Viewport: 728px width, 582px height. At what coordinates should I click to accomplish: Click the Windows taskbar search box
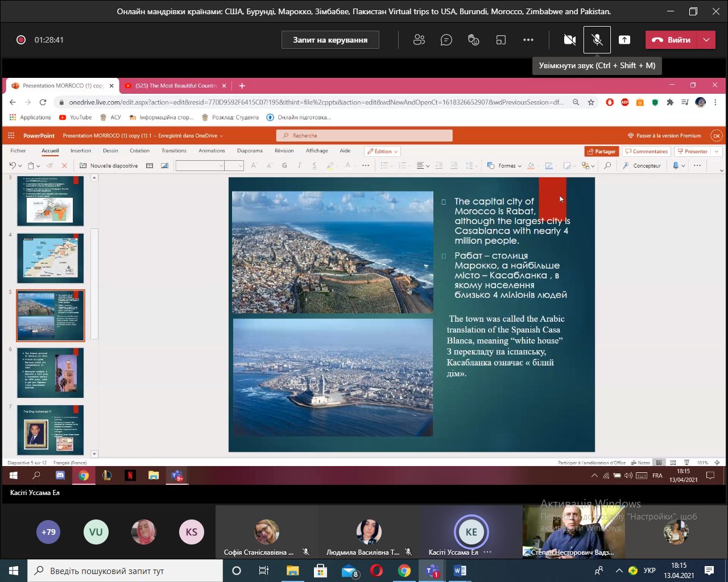tap(125, 571)
